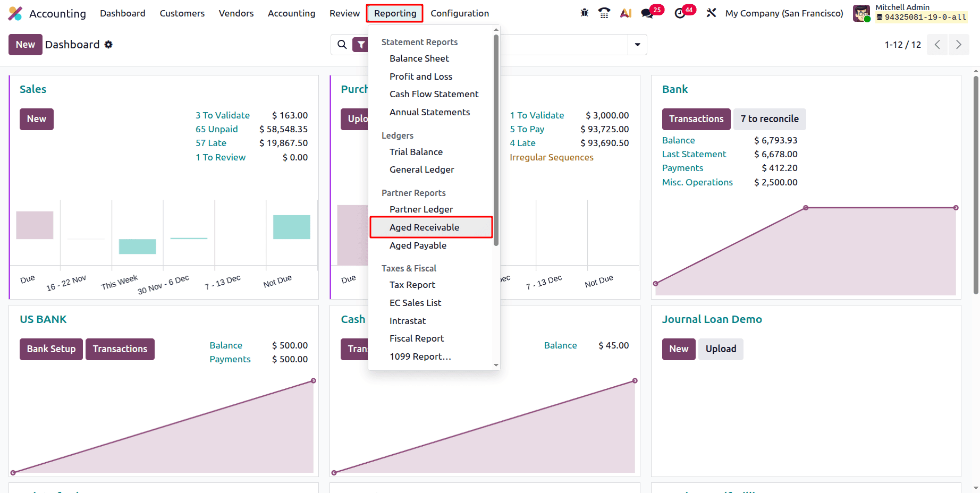Open Last Statement link in Bank card
The width and height of the screenshot is (980, 493).
pos(694,154)
